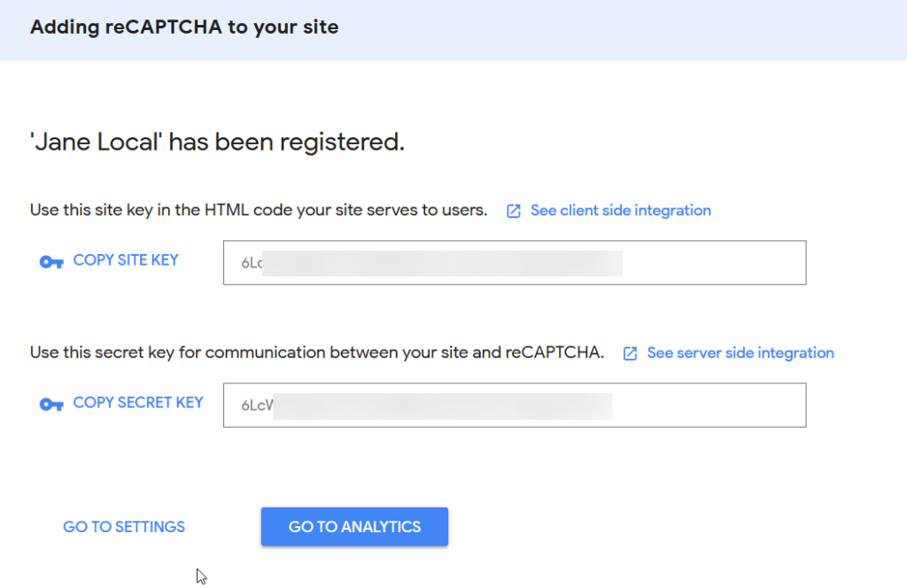
Task: Click the secret key instruction text
Action: (317, 352)
